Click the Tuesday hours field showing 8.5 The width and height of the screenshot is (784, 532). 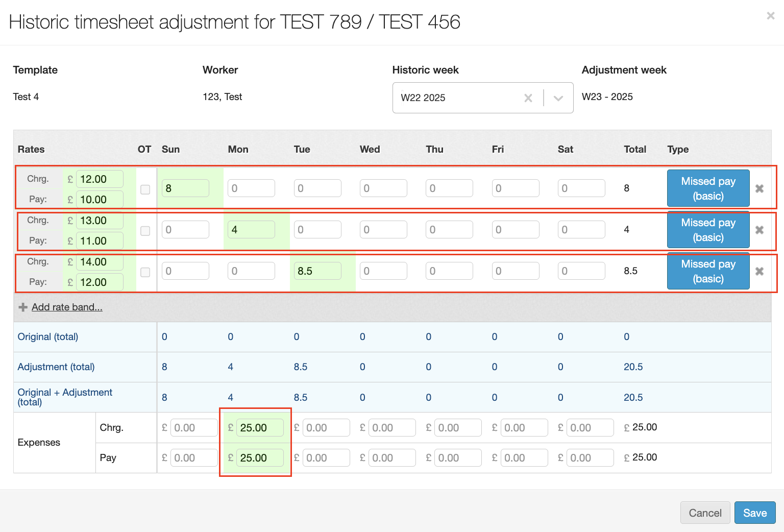[317, 271]
